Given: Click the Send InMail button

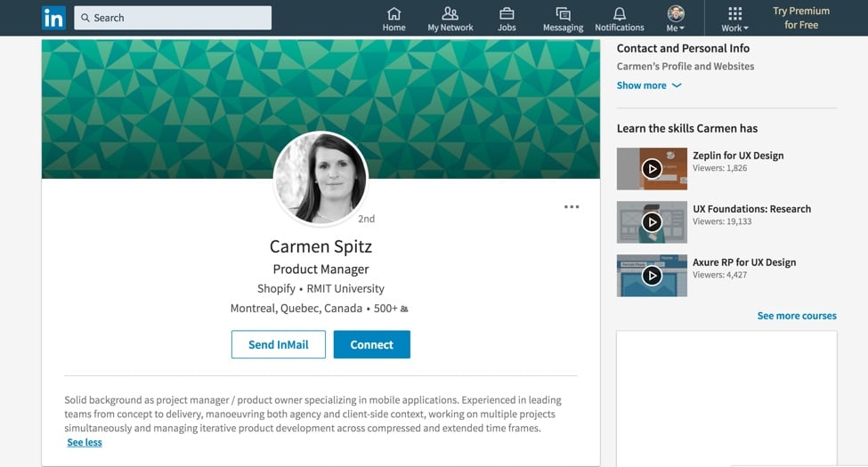Looking at the screenshot, I should point(279,344).
